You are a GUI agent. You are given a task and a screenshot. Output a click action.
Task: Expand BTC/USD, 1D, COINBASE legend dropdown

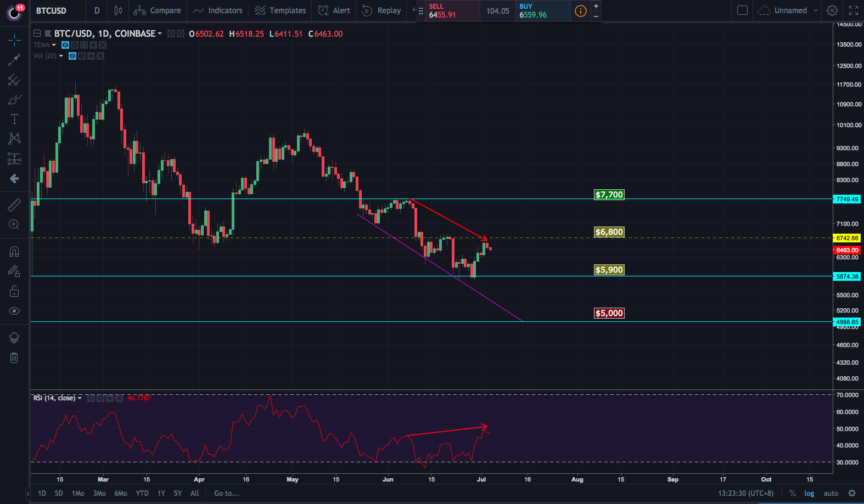tap(160, 34)
